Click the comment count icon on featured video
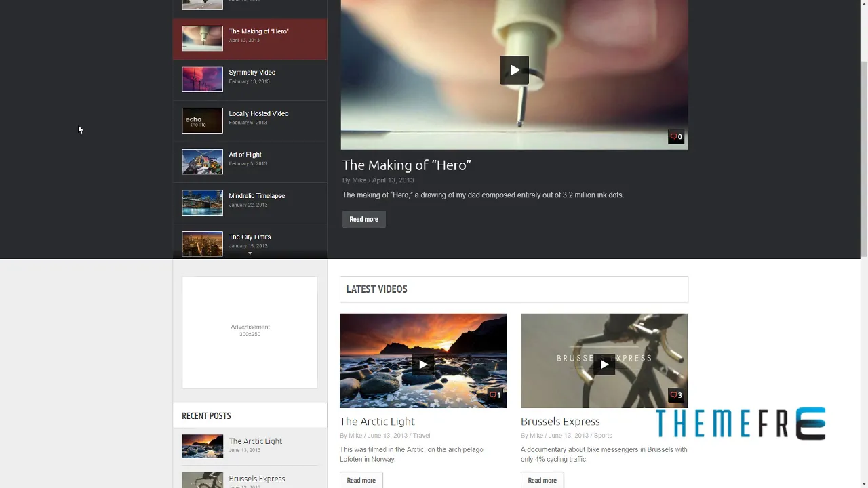868x488 pixels. click(676, 137)
